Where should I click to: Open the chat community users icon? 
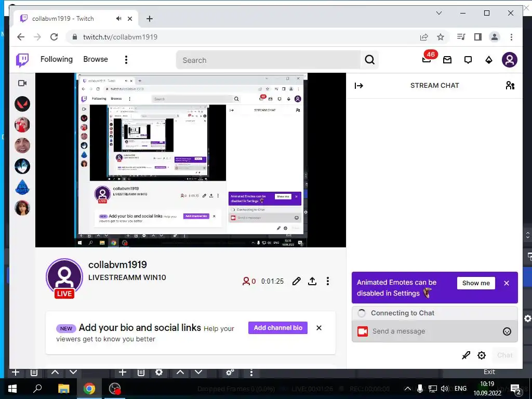point(510,86)
